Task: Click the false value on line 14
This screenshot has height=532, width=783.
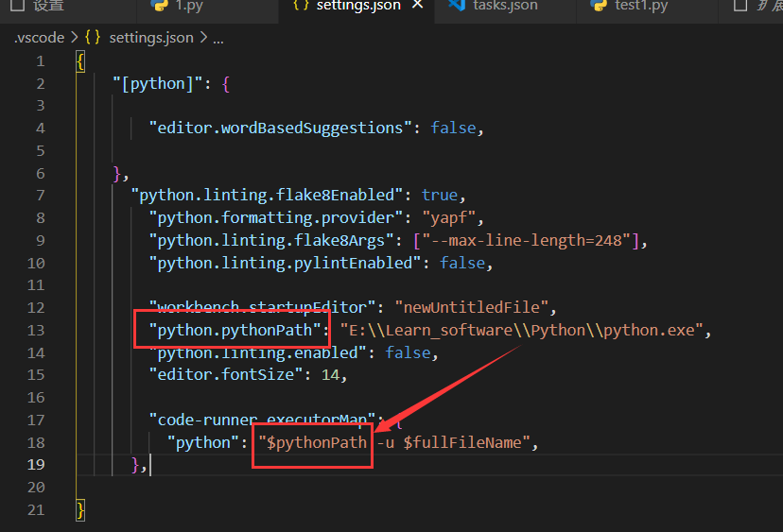Action: point(408,352)
